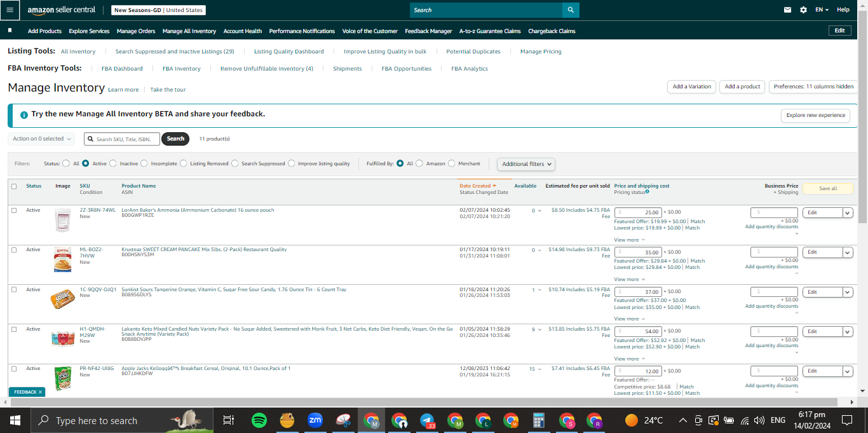The width and height of the screenshot is (868, 433).
Task: Tick the select-all checkbox in table header
Action: 14,186
